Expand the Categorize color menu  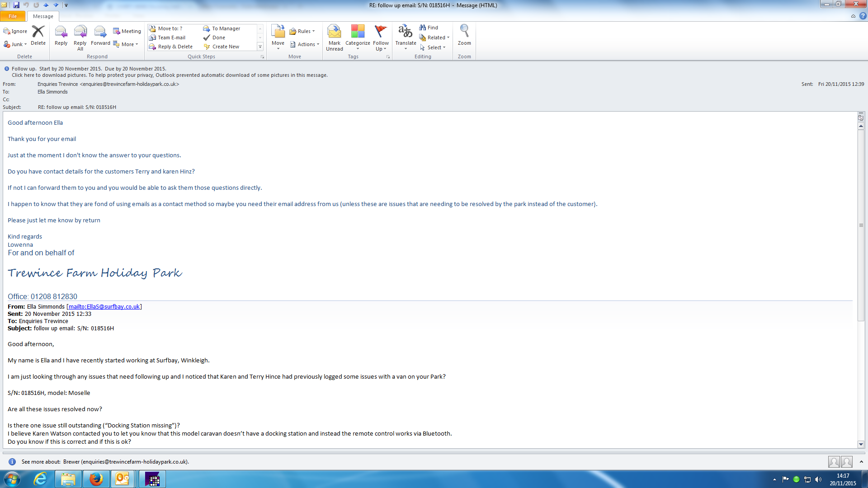pyautogui.click(x=358, y=37)
